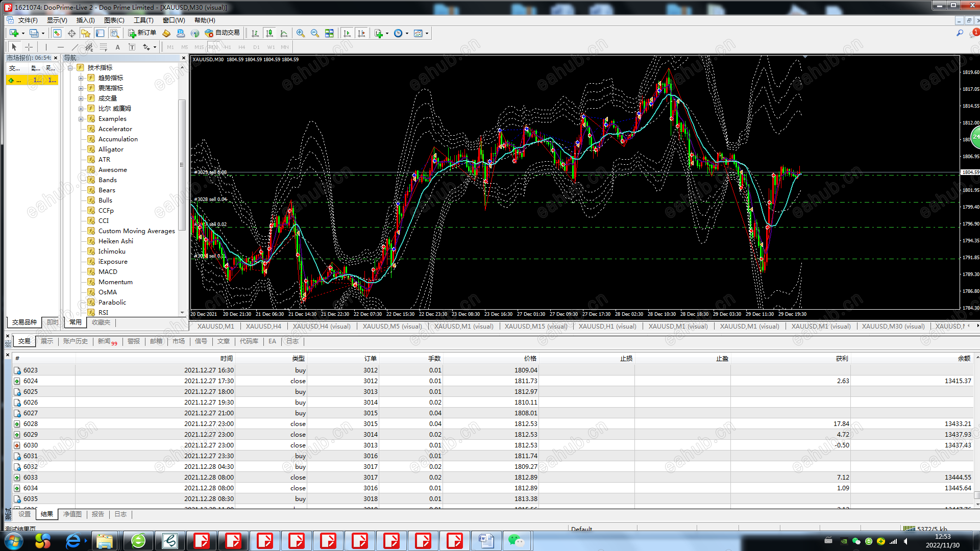Screen dimensions: 980x551
Task: Select the text label A tool
Action: pyautogui.click(x=117, y=47)
